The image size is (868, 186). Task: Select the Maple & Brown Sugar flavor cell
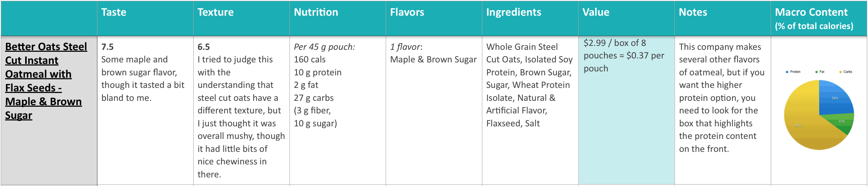[434, 110]
